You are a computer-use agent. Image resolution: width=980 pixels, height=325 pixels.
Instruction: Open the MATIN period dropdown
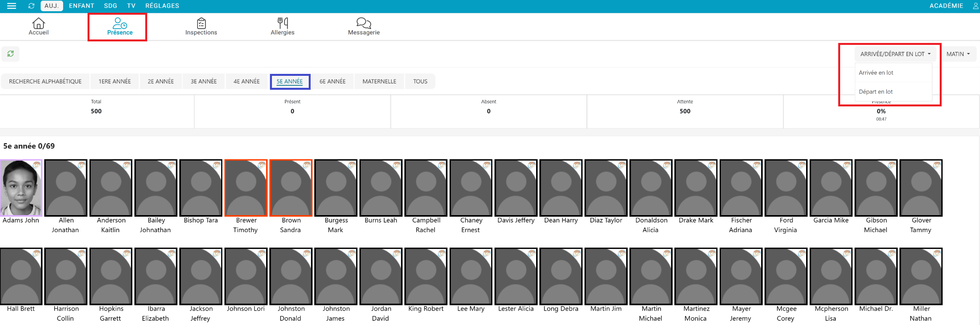pos(958,54)
